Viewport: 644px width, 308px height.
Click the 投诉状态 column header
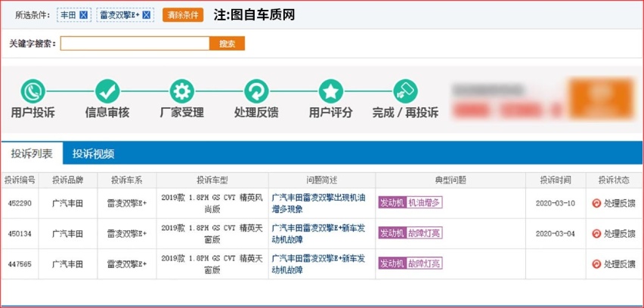[x=614, y=180]
